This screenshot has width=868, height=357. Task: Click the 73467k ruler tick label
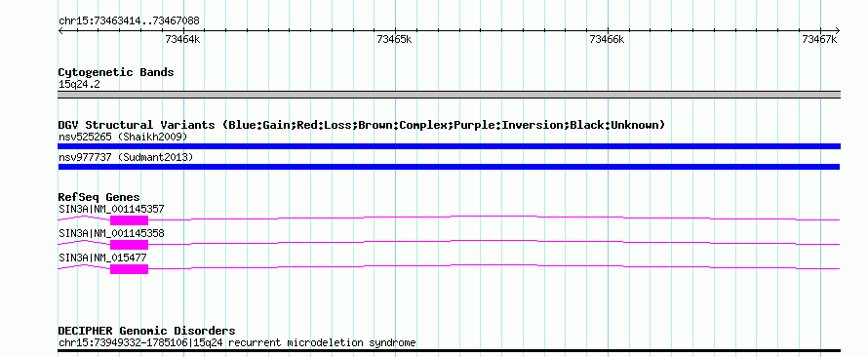(x=820, y=39)
